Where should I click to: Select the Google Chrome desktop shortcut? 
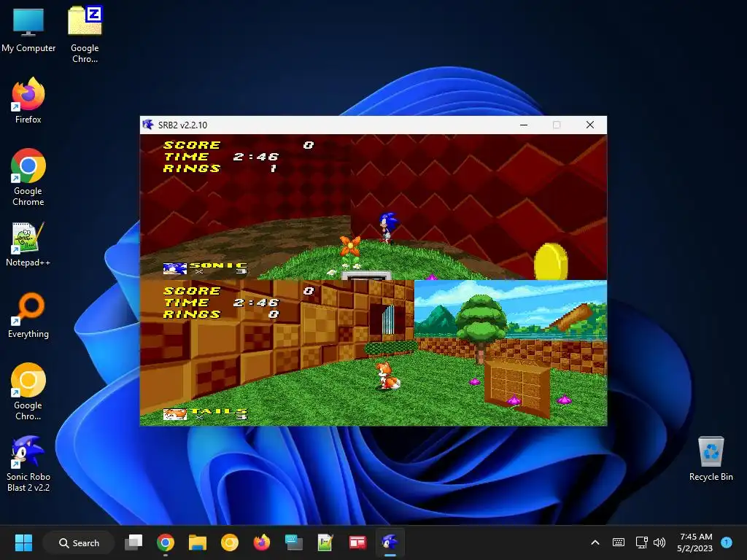[28, 177]
